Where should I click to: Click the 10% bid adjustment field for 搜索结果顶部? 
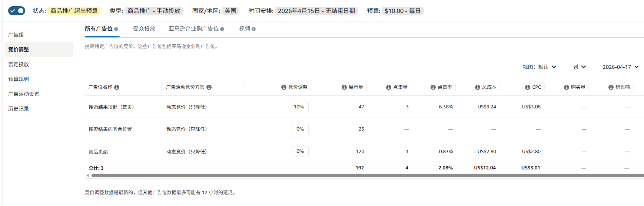pos(299,107)
